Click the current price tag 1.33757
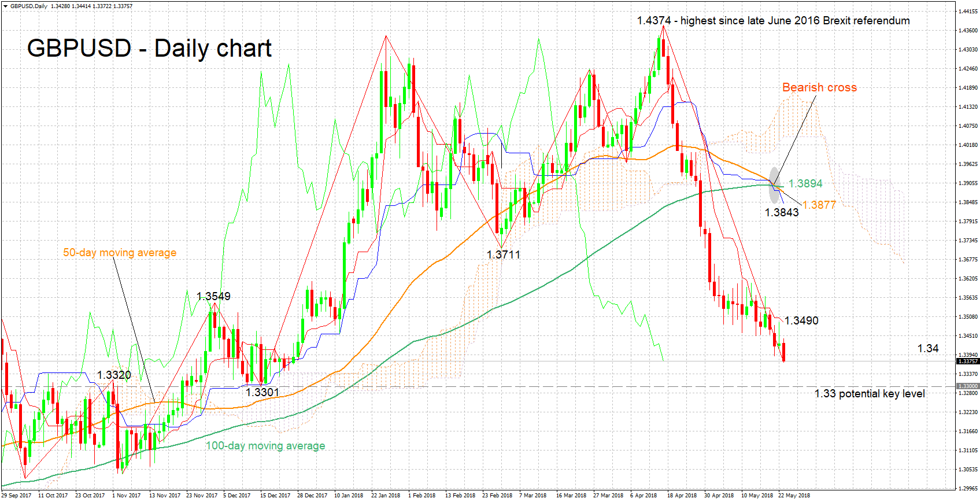The width and height of the screenshot is (980, 502). (967, 361)
